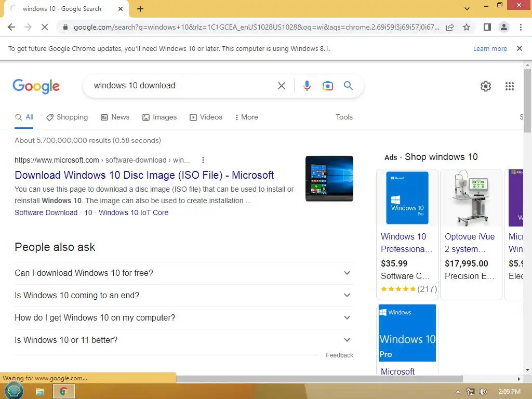Open the Windows 10 Pro product image ad
The height and width of the screenshot is (399, 532).
407,198
